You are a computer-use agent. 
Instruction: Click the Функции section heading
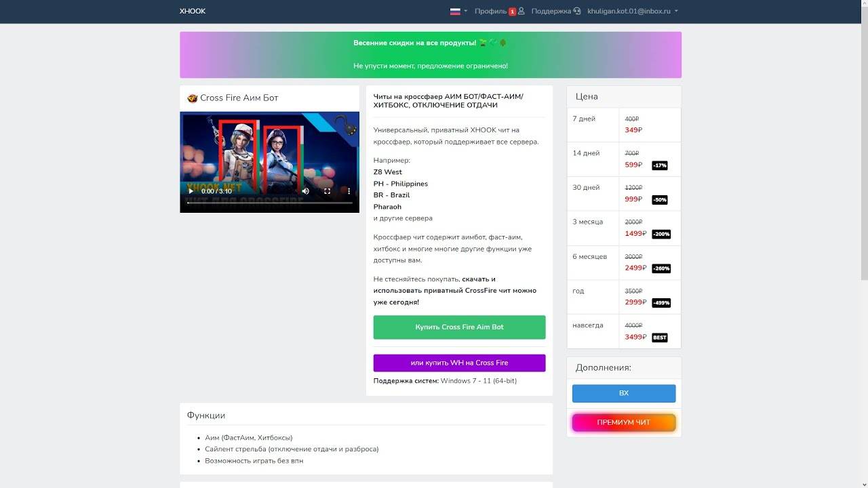206,415
